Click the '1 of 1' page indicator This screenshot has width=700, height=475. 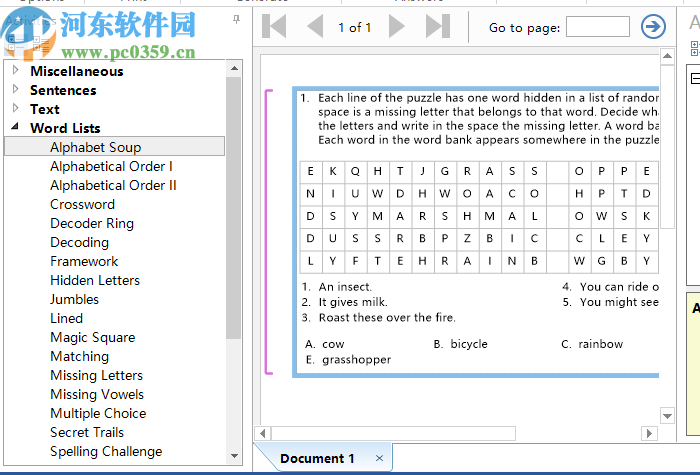(x=354, y=27)
